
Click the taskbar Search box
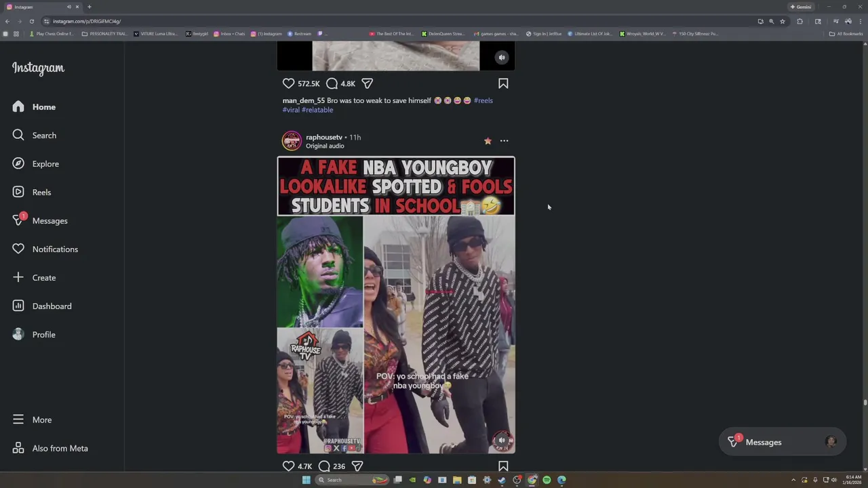(353, 480)
